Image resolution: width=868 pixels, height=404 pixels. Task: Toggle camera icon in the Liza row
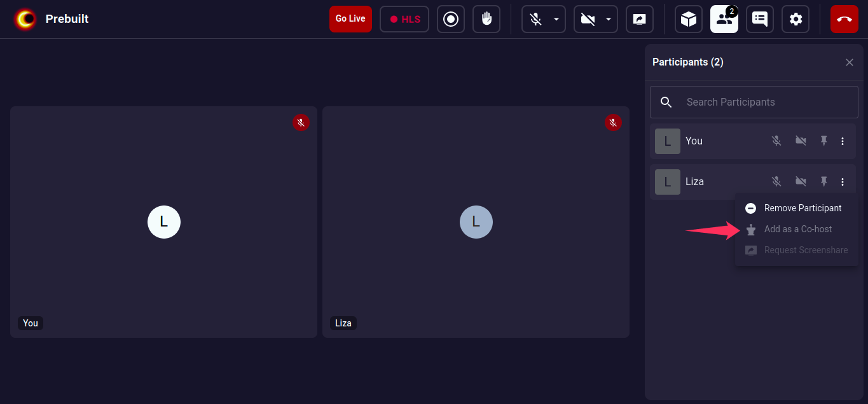click(801, 182)
